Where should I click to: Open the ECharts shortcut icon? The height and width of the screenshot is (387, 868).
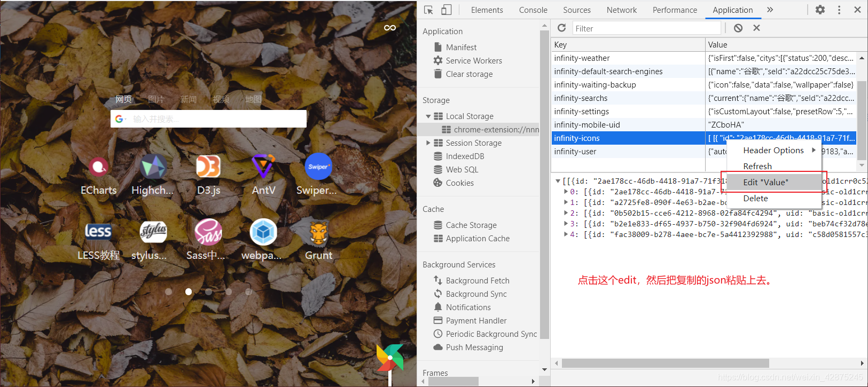pyautogui.click(x=98, y=167)
